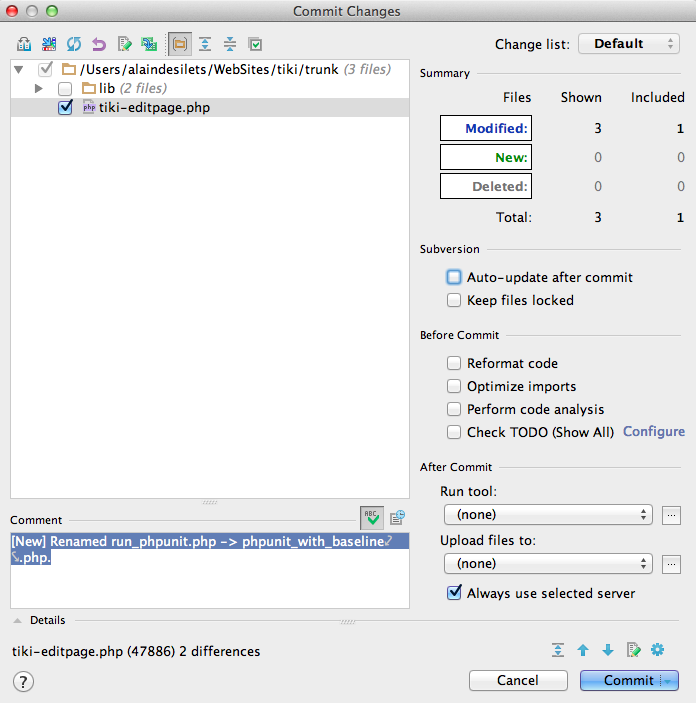Open diff settings gear icon

point(657,649)
